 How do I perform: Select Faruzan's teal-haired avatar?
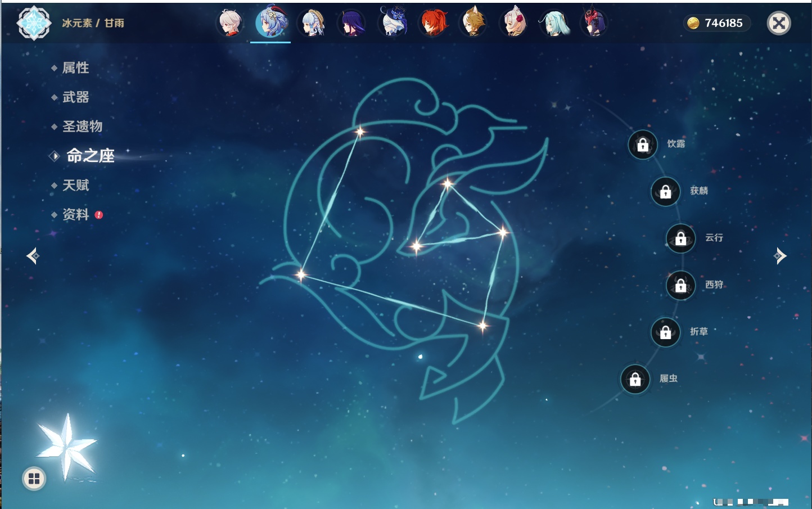[554, 23]
